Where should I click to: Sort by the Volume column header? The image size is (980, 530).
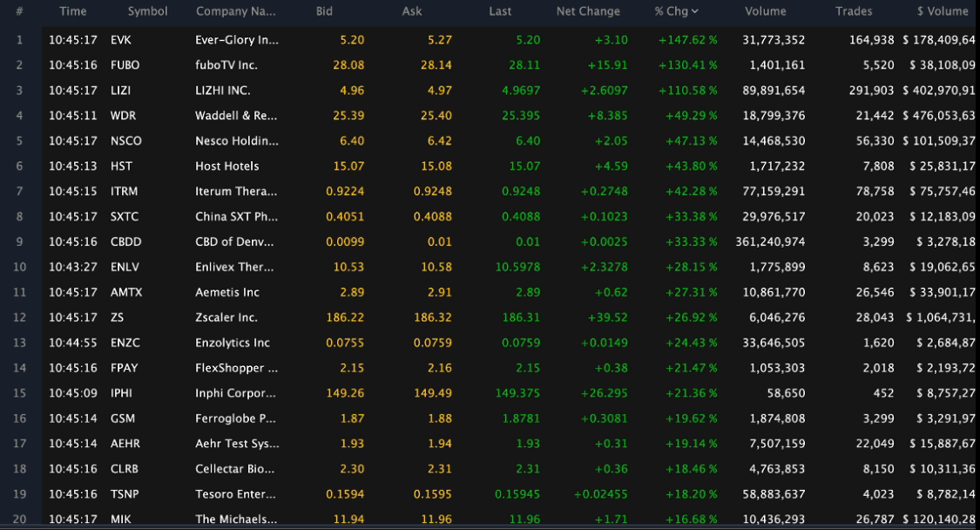(x=766, y=11)
